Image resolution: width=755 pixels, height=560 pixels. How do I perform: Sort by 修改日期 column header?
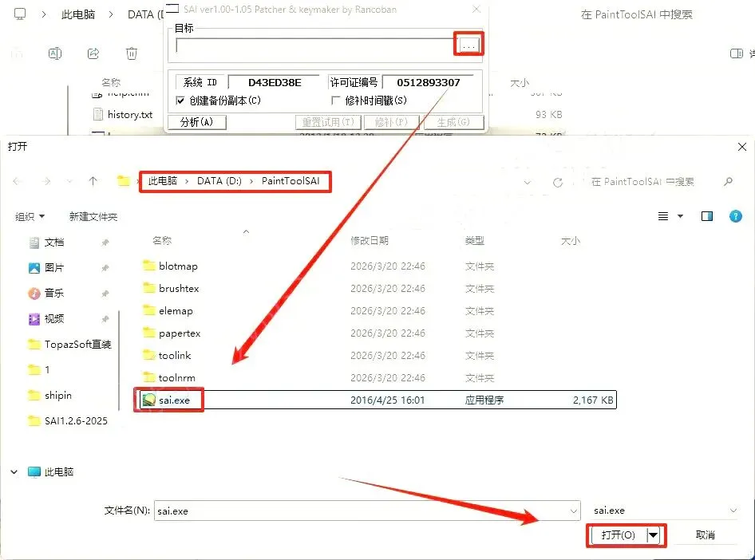(370, 241)
